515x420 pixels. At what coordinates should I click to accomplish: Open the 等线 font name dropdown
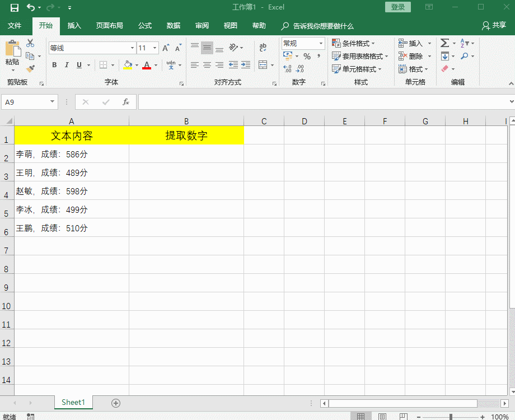click(x=132, y=47)
